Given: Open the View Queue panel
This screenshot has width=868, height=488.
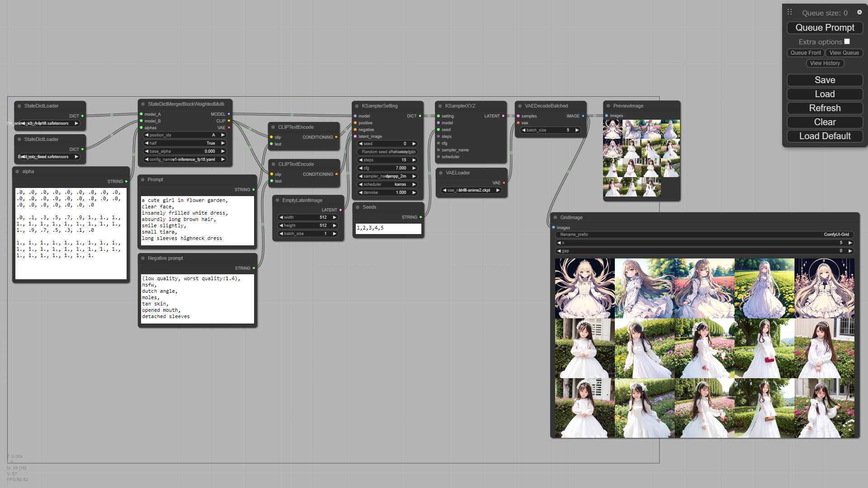Looking at the screenshot, I should tap(844, 52).
